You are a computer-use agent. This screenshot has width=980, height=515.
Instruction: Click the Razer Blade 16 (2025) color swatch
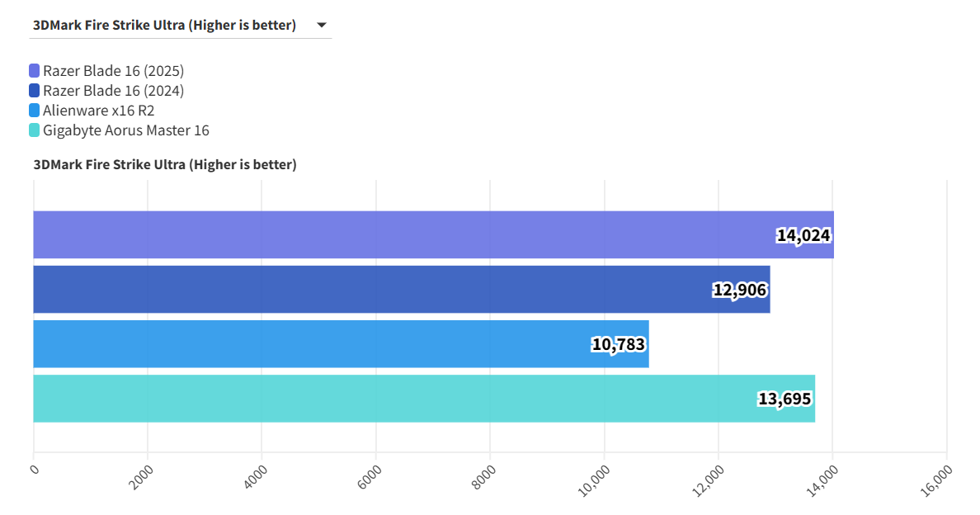[x=35, y=71]
